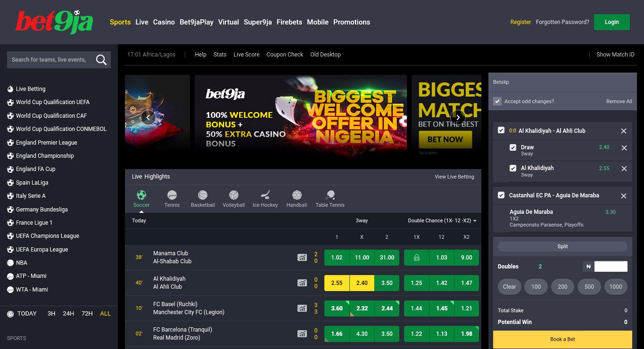Open stats icon for FC Basel match
The width and height of the screenshot is (644, 349).
pyautogui.click(x=302, y=308)
